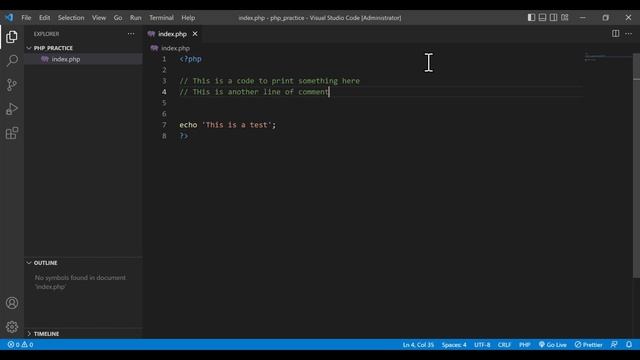Screen dimensions: 640x360
Task: Select index.php in the explorer tree
Action: [x=83, y=59]
